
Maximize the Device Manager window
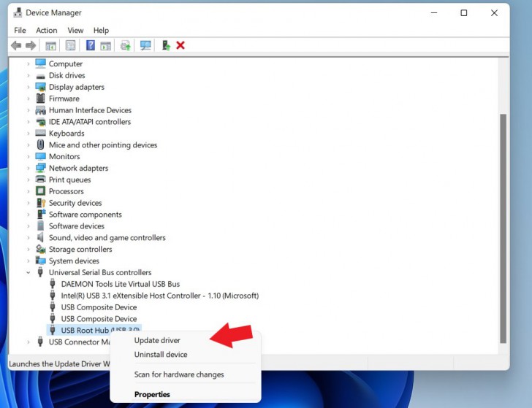464,13
